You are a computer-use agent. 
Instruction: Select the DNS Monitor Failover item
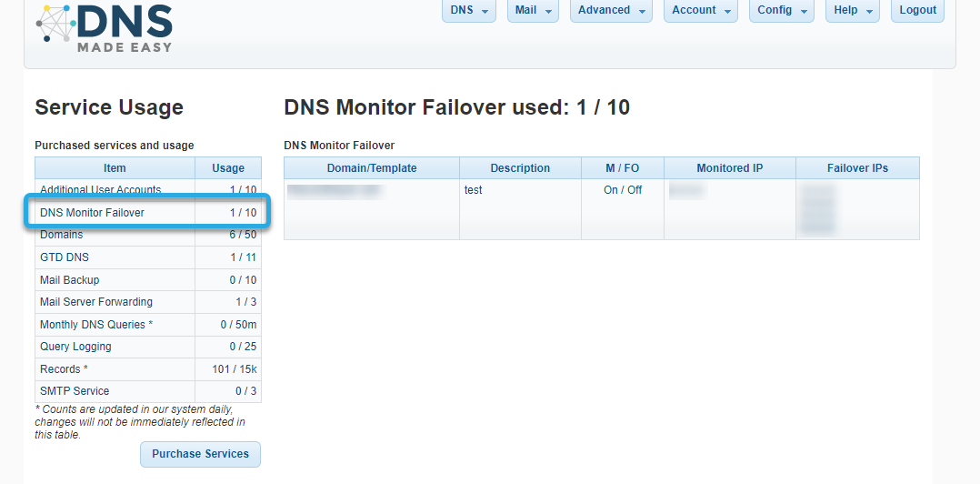click(148, 213)
